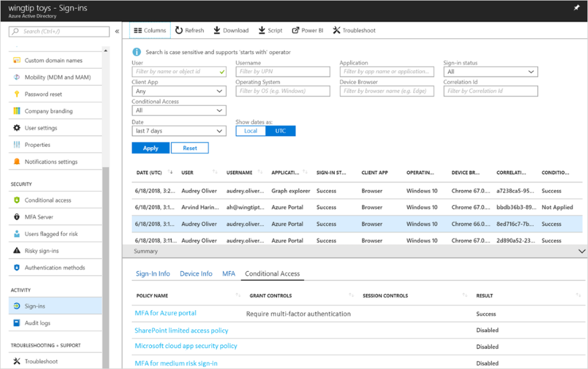Viewport: 588px width, 369px height.
Task: Click the pin icon in title bar
Action: coord(576,8)
